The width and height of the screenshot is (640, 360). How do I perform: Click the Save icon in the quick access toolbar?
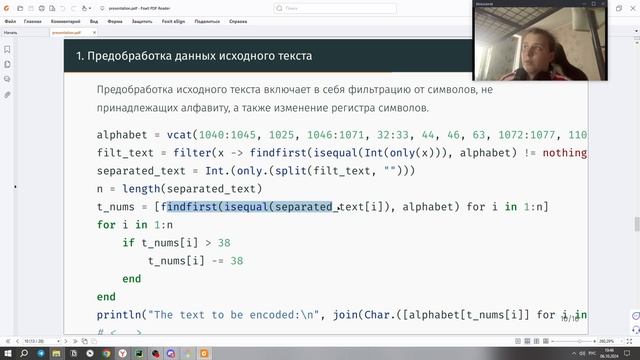pyautogui.click(x=31, y=8)
